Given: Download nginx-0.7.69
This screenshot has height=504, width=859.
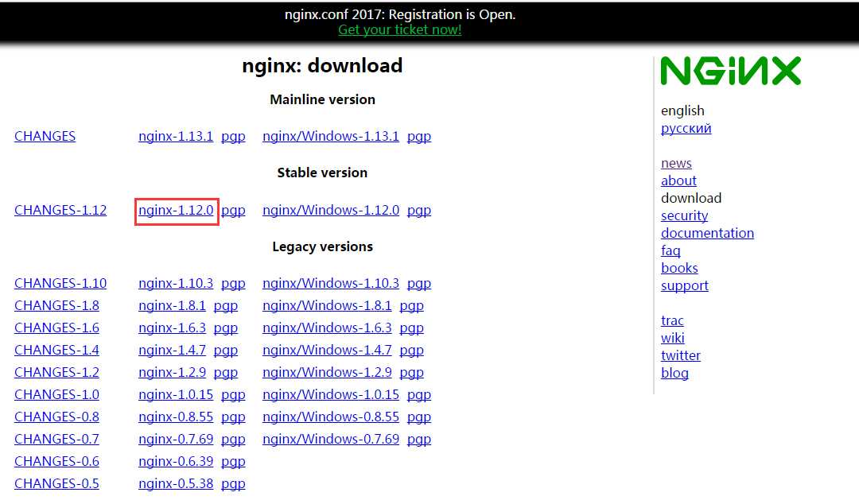Looking at the screenshot, I should [x=176, y=439].
